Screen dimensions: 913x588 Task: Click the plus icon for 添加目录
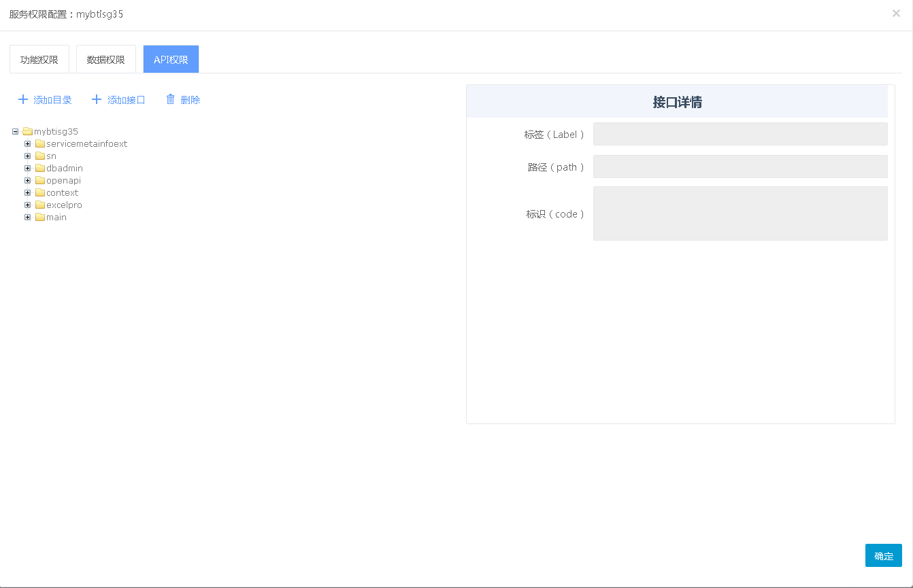point(23,100)
